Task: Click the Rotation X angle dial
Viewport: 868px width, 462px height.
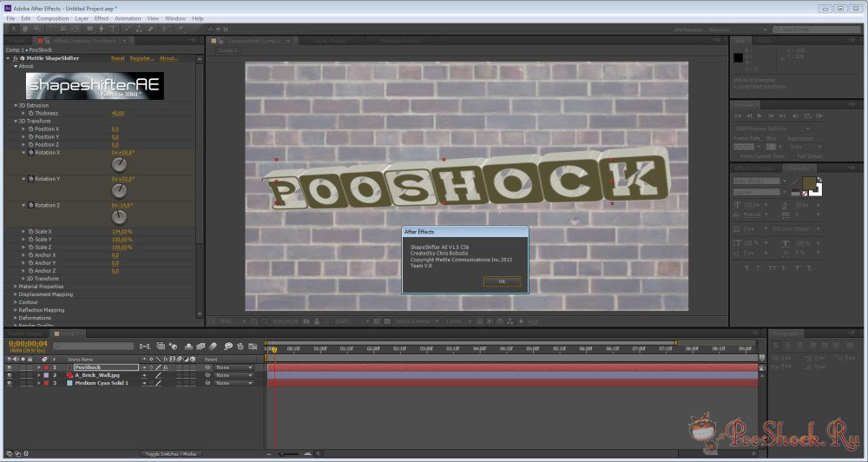Action: click(119, 164)
